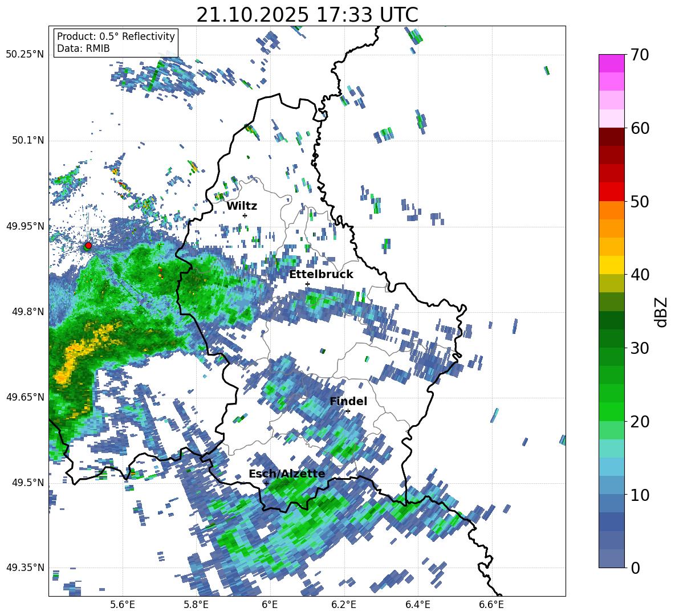Click the 60 dBZ colorbar tick label

639,128
